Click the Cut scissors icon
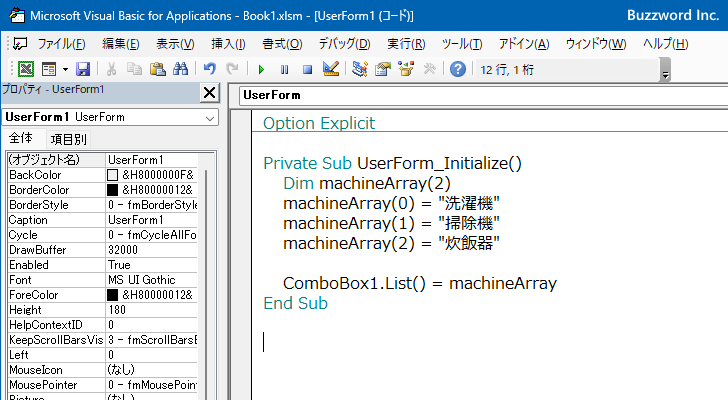This screenshot has width=728, height=400. pyautogui.click(x=111, y=69)
